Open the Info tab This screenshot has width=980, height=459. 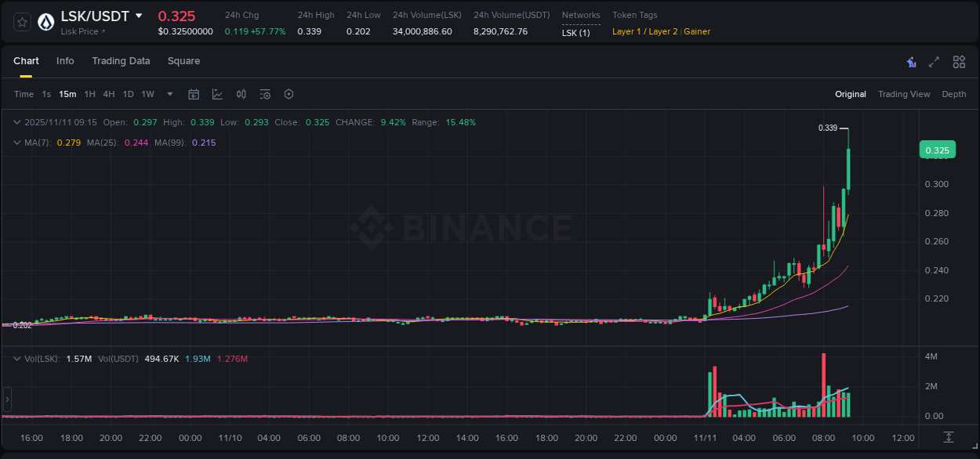(65, 61)
